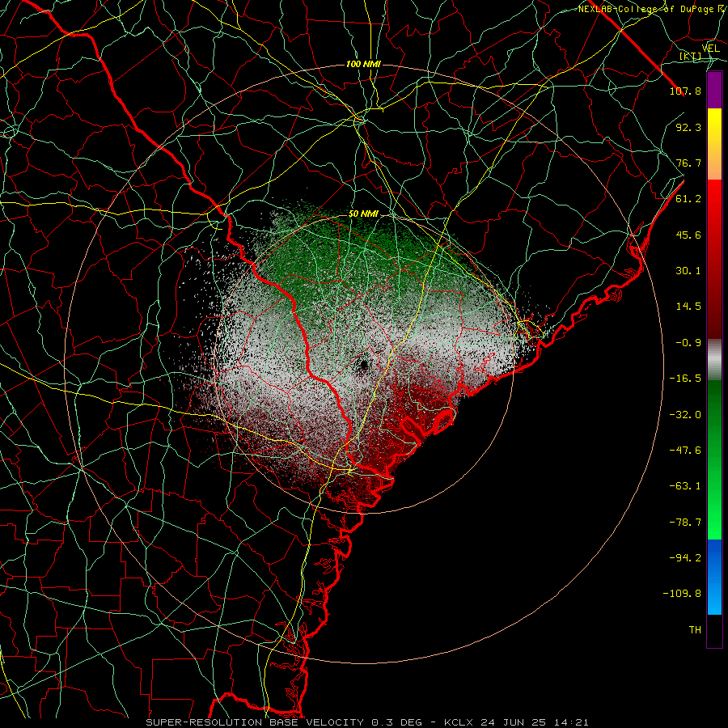This screenshot has width=728, height=728.
Task: Click the -78.7 legend value
Action: [685, 523]
